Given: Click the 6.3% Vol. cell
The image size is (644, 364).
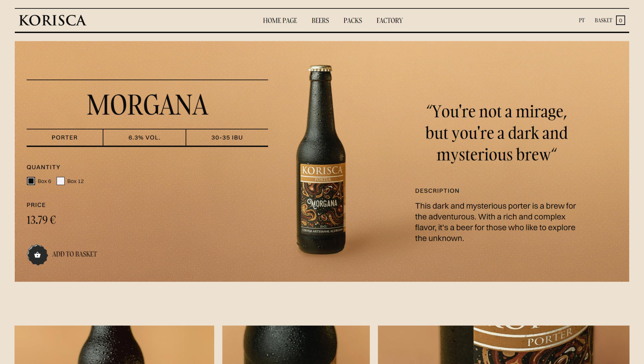Looking at the screenshot, I should (x=144, y=137).
